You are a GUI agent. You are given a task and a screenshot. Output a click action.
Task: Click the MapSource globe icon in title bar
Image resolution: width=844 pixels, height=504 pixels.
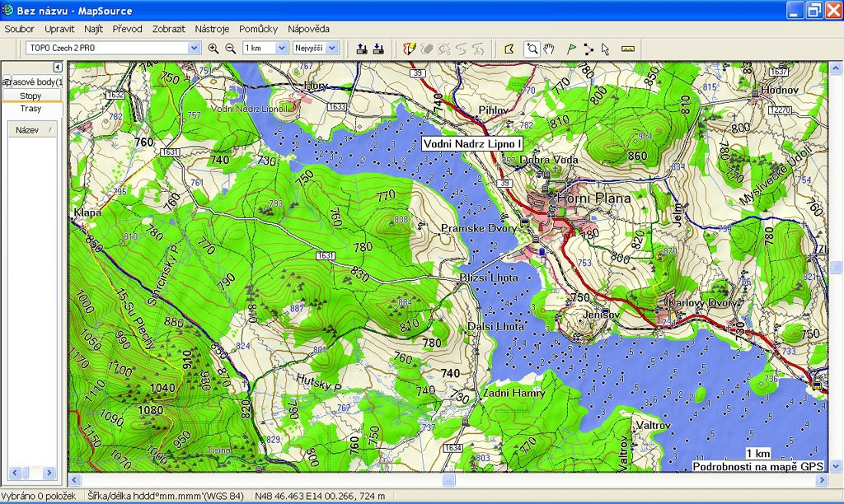click(7, 10)
